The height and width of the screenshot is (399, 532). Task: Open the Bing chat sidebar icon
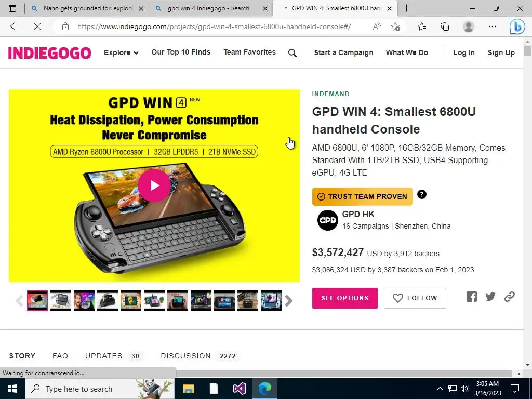pyautogui.click(x=517, y=26)
